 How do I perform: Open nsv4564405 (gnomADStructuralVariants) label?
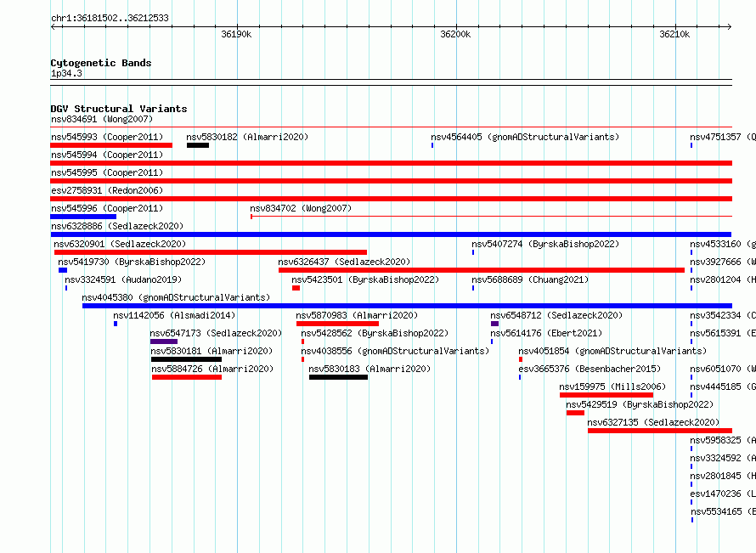point(525,137)
